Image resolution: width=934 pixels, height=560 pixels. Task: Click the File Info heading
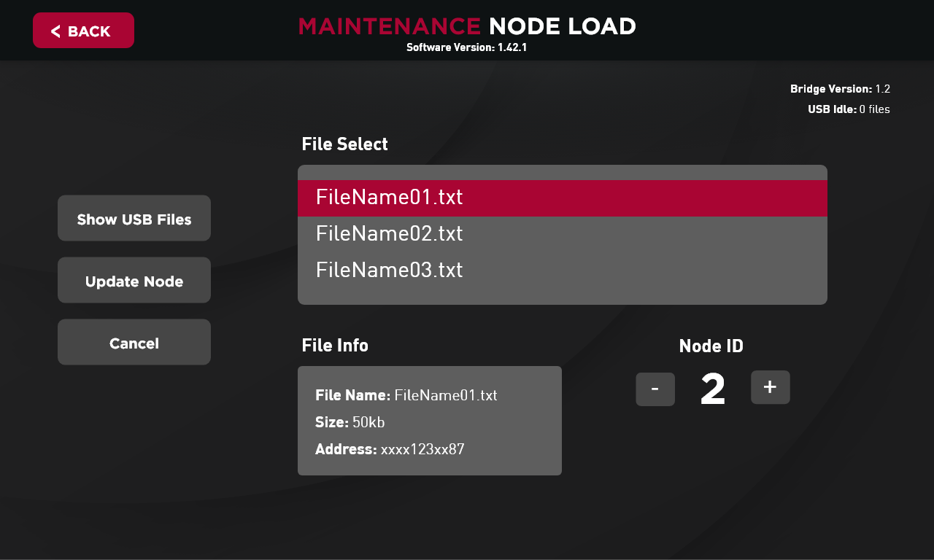click(335, 346)
